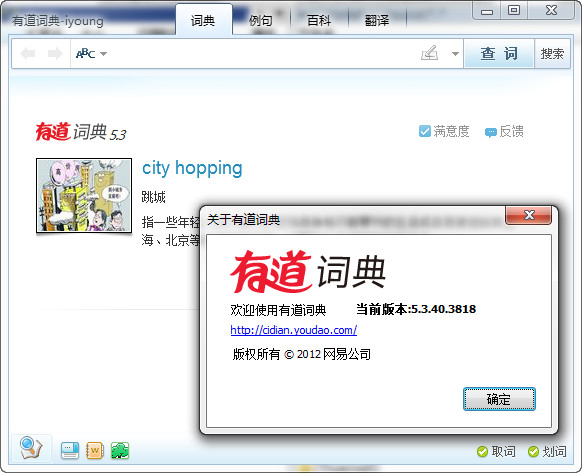The width and height of the screenshot is (582, 473).
Task: Click the forward navigation arrow
Action: [55, 54]
